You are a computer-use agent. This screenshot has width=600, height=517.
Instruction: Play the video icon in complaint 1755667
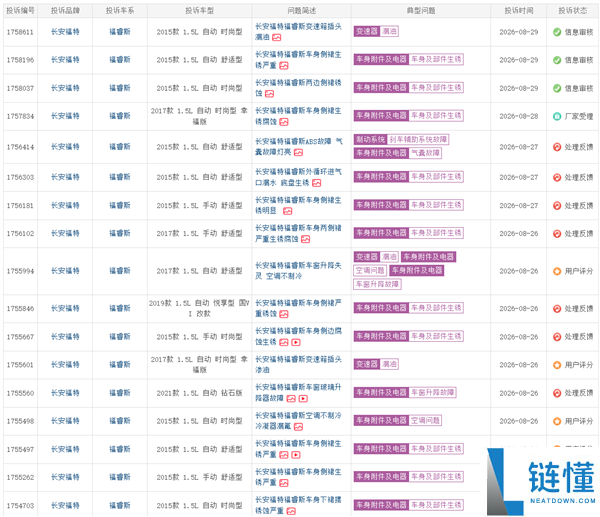click(x=296, y=342)
